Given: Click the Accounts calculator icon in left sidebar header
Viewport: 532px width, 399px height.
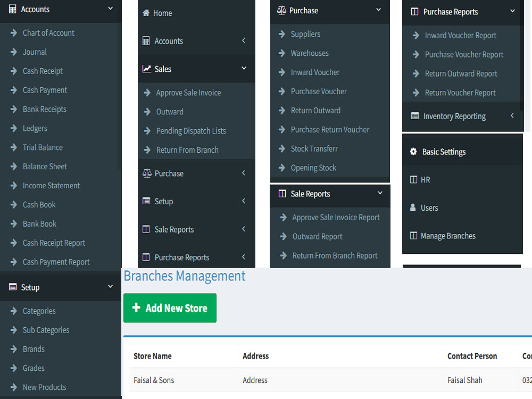Looking at the screenshot, I should click(x=13, y=9).
